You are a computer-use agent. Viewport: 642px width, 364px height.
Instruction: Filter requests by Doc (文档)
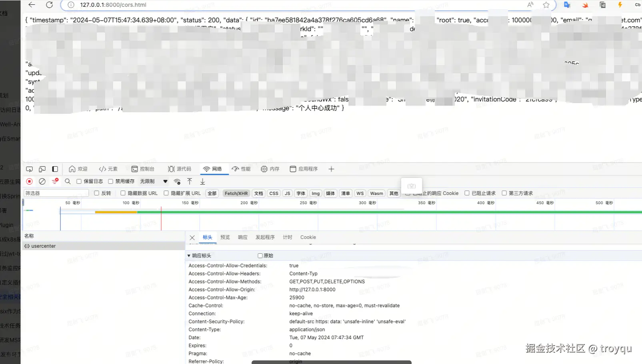pyautogui.click(x=259, y=193)
